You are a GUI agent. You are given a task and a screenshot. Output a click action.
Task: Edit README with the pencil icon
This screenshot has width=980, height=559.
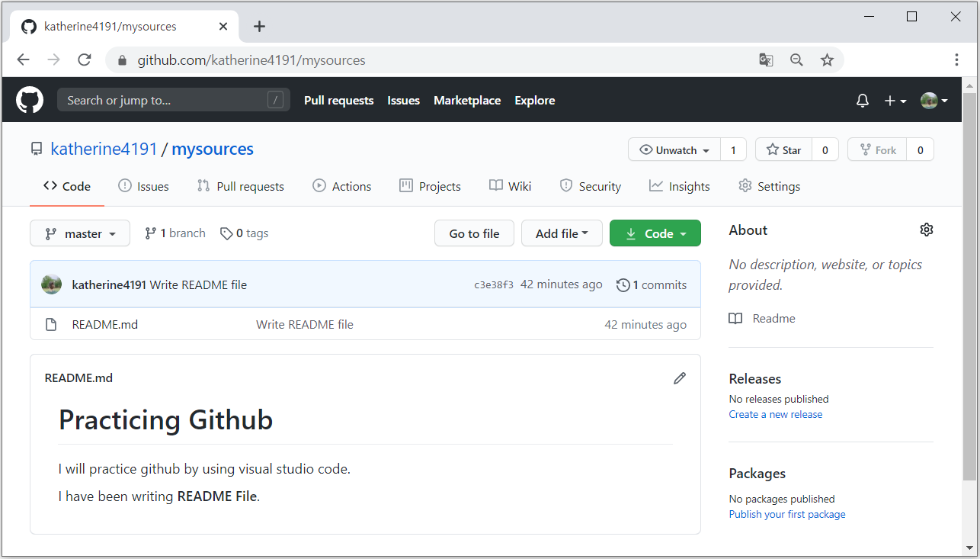coord(680,378)
